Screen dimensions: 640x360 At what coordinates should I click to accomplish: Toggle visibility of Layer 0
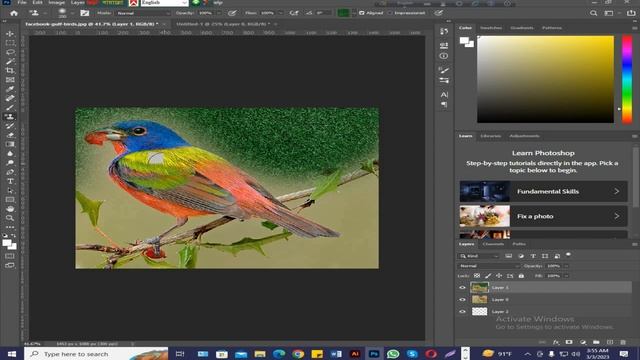point(462,300)
